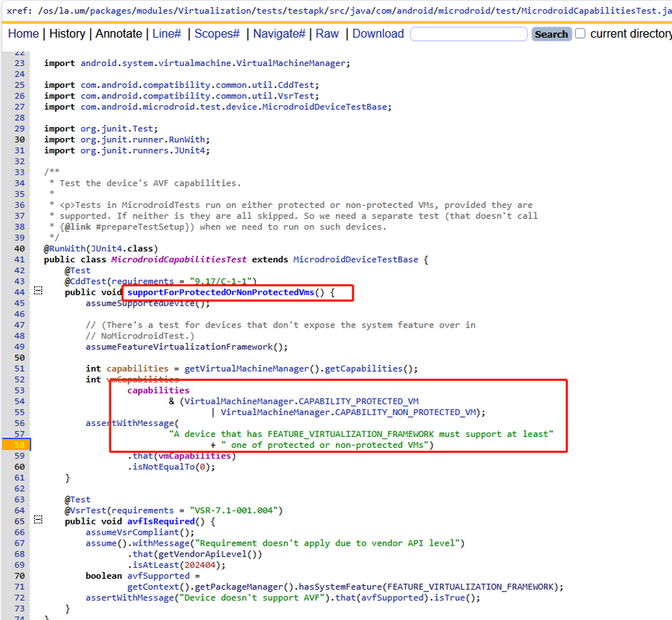Open MicrodroidDeviceTestBase in extends clause
The image size is (672, 620).
355,260
